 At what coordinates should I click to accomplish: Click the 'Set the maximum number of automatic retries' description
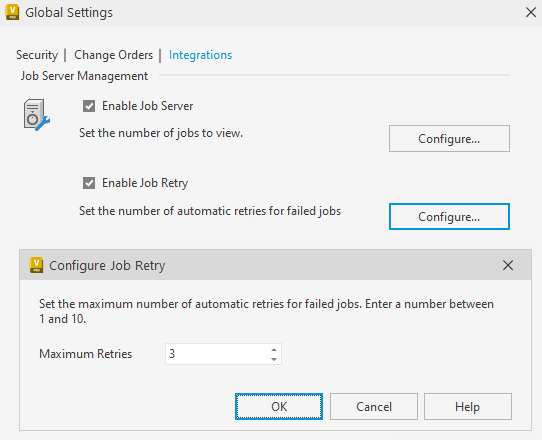pyautogui.click(x=266, y=311)
